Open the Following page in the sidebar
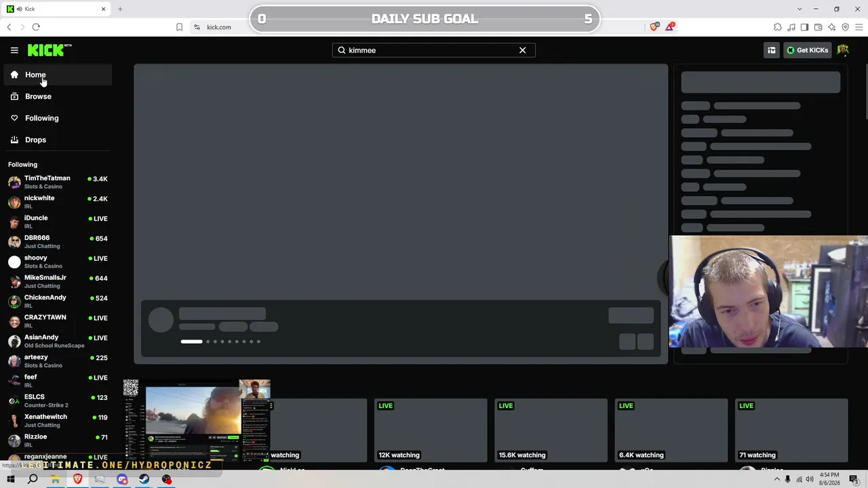The image size is (868, 488). point(58,118)
